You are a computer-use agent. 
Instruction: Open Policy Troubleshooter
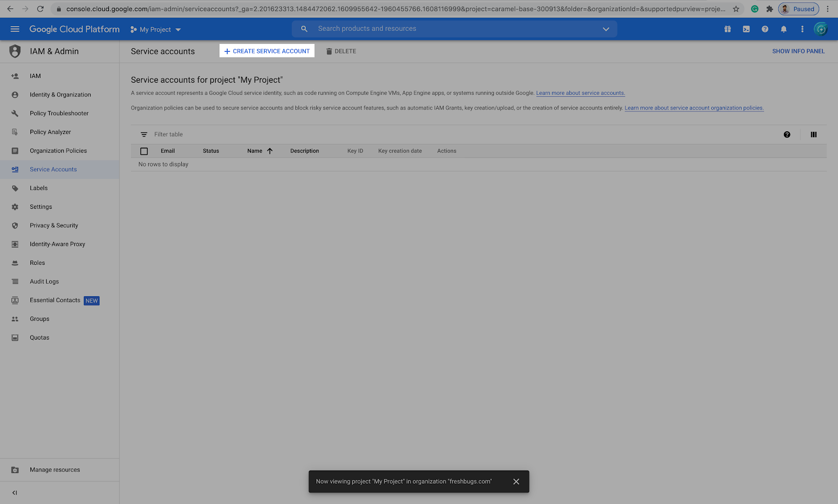click(59, 113)
